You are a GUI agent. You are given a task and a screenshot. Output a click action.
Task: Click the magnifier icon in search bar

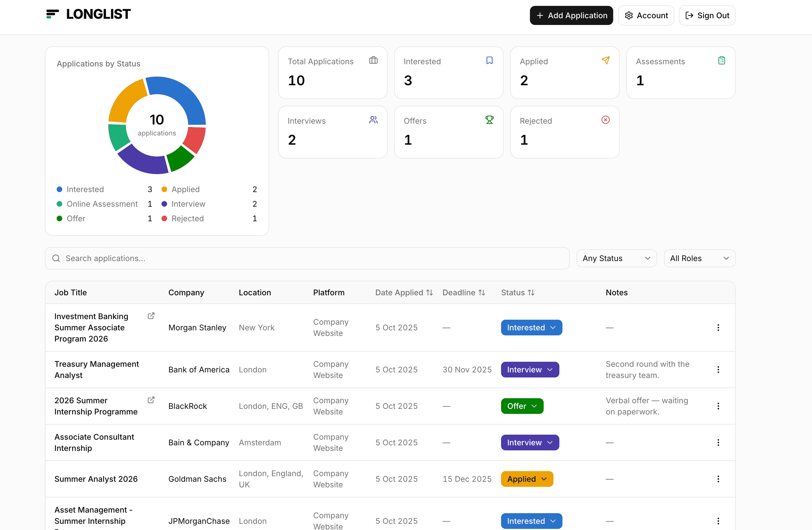pyautogui.click(x=56, y=258)
